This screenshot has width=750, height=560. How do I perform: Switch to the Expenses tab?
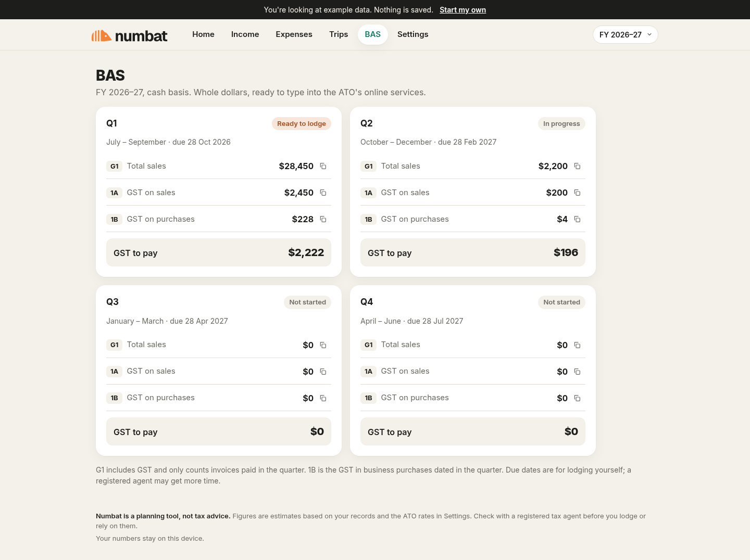[294, 34]
